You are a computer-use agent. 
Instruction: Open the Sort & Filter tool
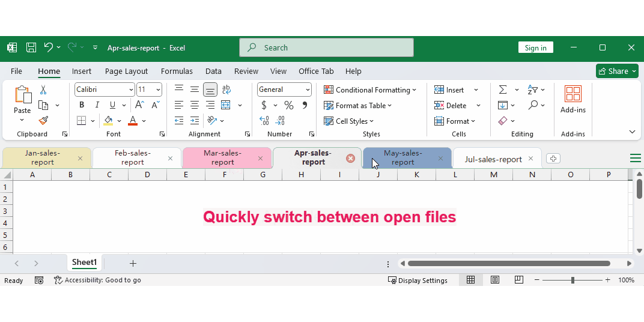(533, 90)
